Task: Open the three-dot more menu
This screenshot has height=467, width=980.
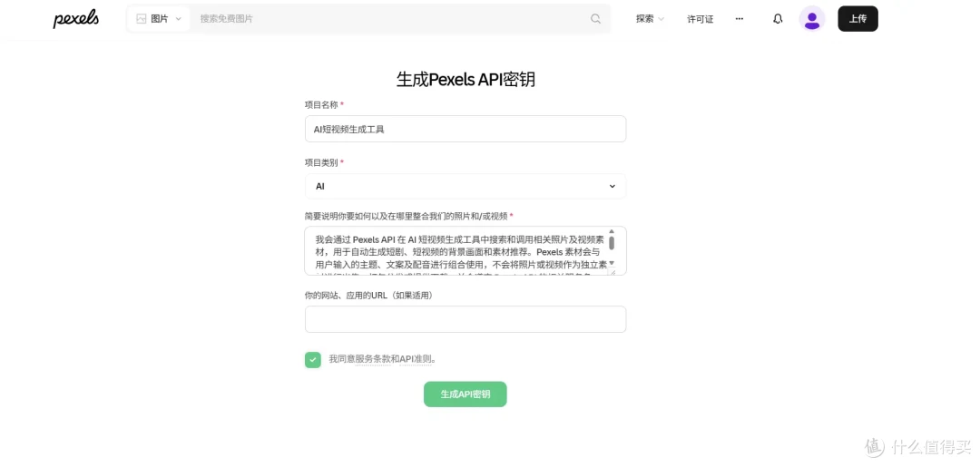Action: [x=740, y=19]
